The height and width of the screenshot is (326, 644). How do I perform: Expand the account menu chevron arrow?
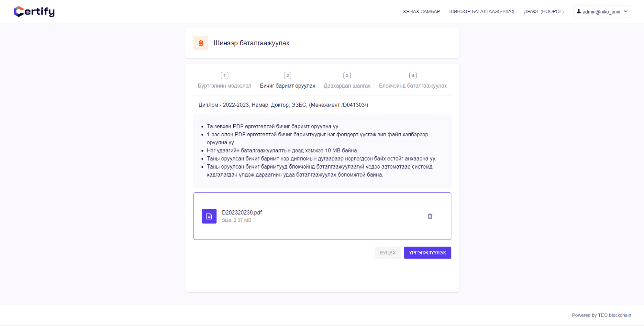626,11
